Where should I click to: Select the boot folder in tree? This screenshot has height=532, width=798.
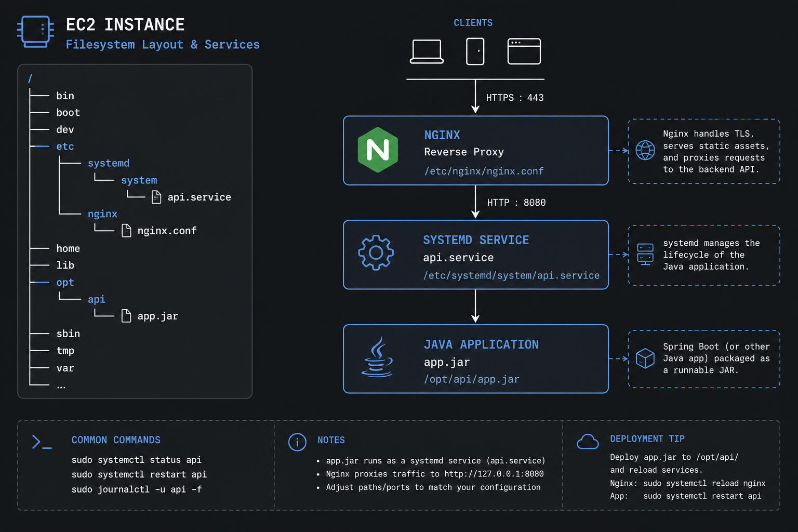point(68,113)
